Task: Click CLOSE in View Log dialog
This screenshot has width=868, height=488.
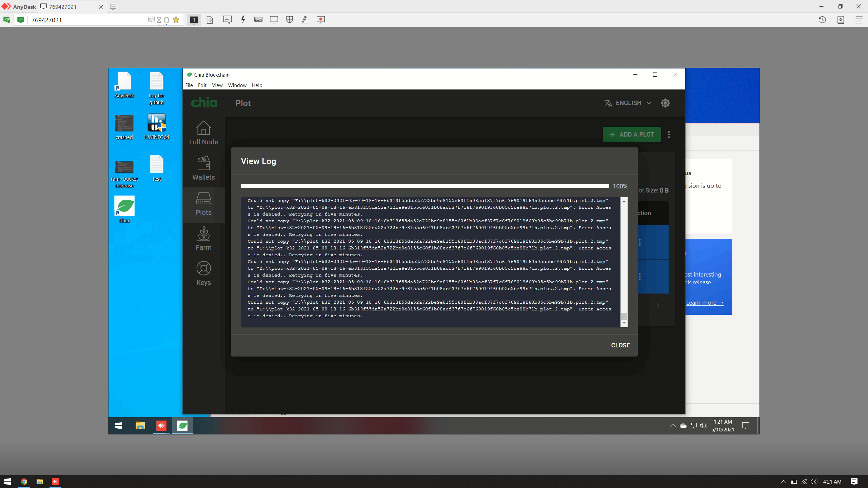Action: pos(620,345)
